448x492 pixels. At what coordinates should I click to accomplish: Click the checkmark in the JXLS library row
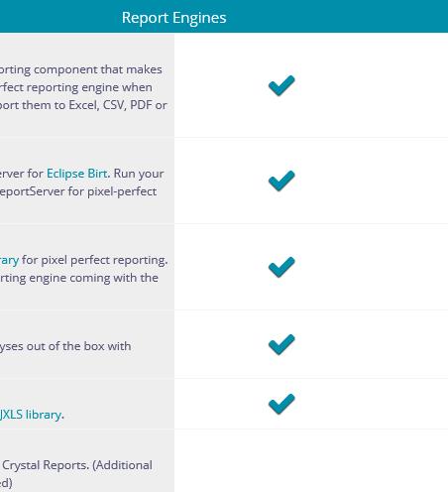coord(281,404)
